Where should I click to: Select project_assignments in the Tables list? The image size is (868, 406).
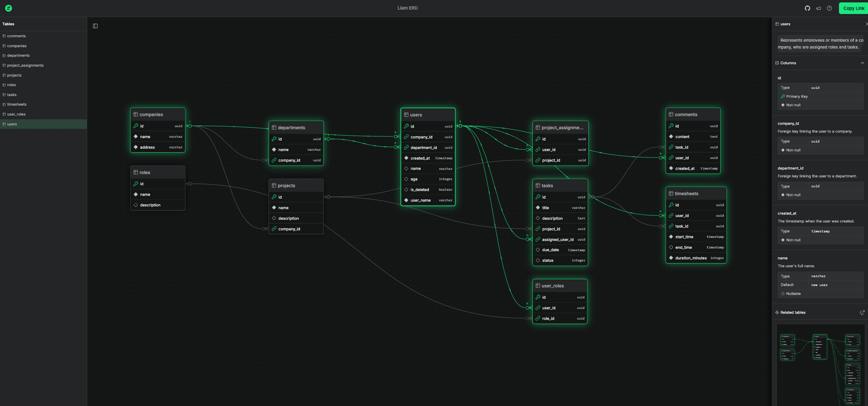tap(25, 65)
